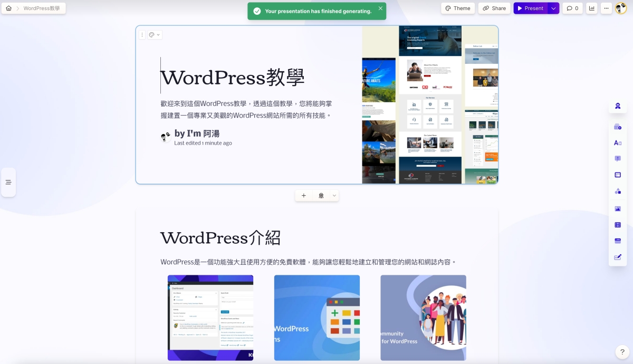
Task: Add a new card with plus button
Action: pos(304,196)
